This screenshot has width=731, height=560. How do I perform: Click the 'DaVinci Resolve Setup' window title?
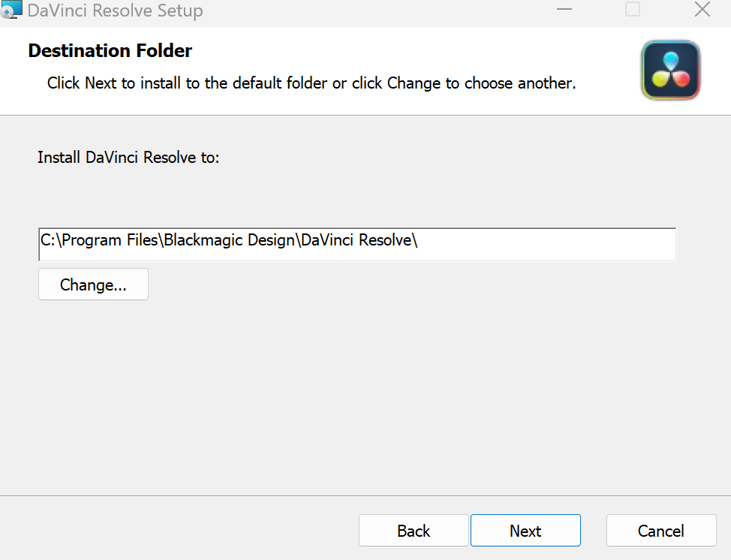(115, 11)
